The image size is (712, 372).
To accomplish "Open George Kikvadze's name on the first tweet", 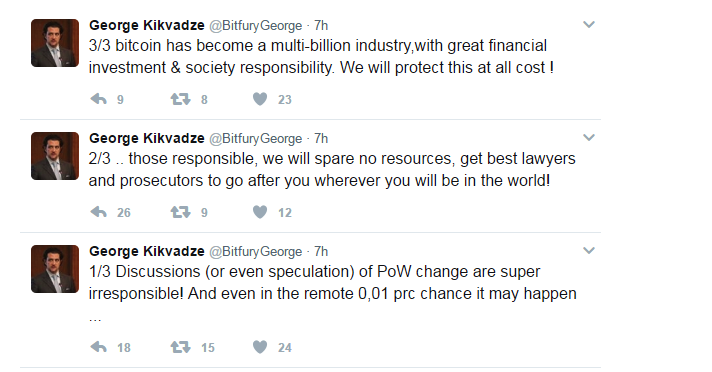I will [x=147, y=25].
